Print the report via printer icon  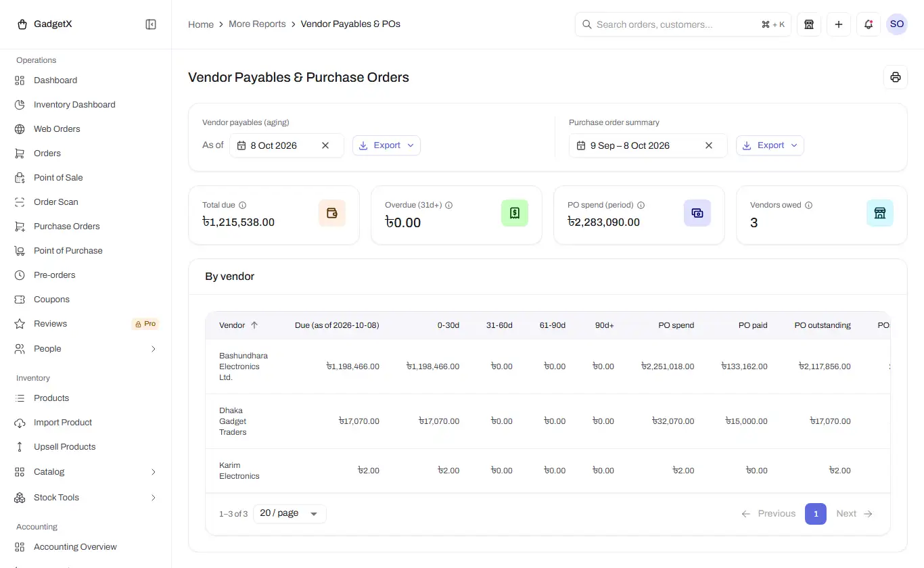896,77
